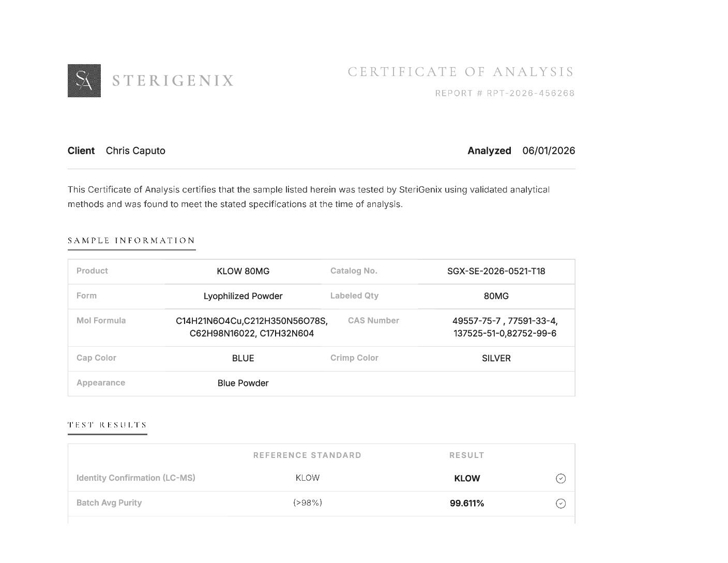Image resolution: width=728 pixels, height=563 pixels.
Task: Click the Batch Avg Purity row label
Action: tap(109, 502)
